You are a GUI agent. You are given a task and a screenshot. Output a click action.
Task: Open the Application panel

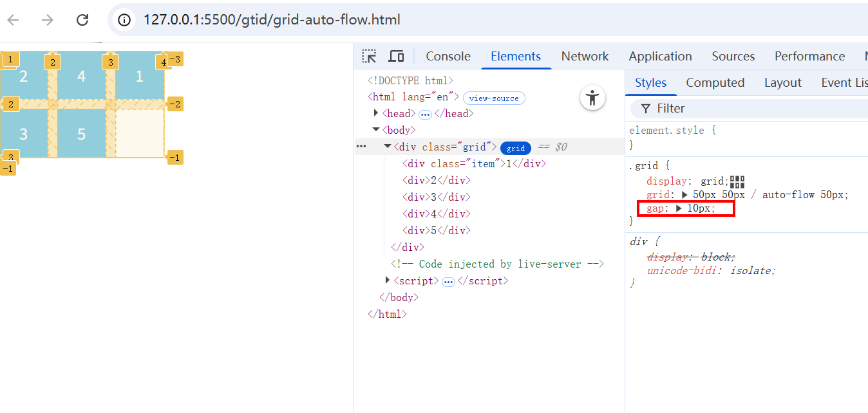[x=661, y=56]
